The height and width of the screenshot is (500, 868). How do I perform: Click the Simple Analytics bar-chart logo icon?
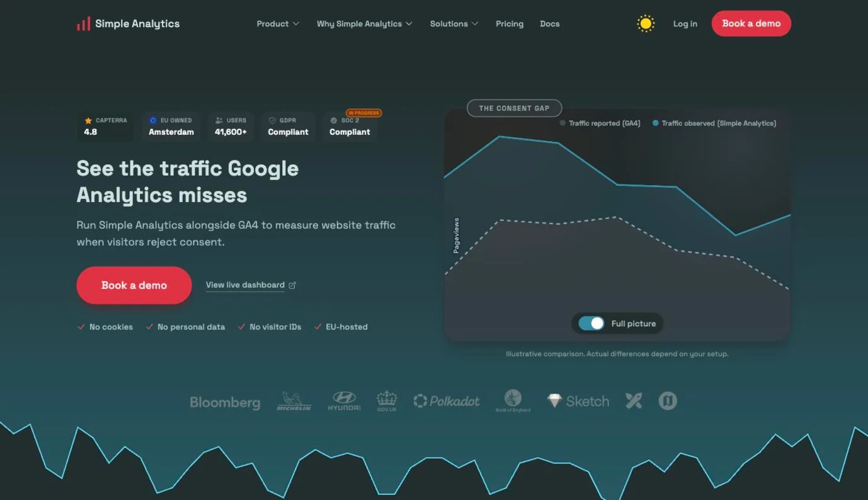83,24
